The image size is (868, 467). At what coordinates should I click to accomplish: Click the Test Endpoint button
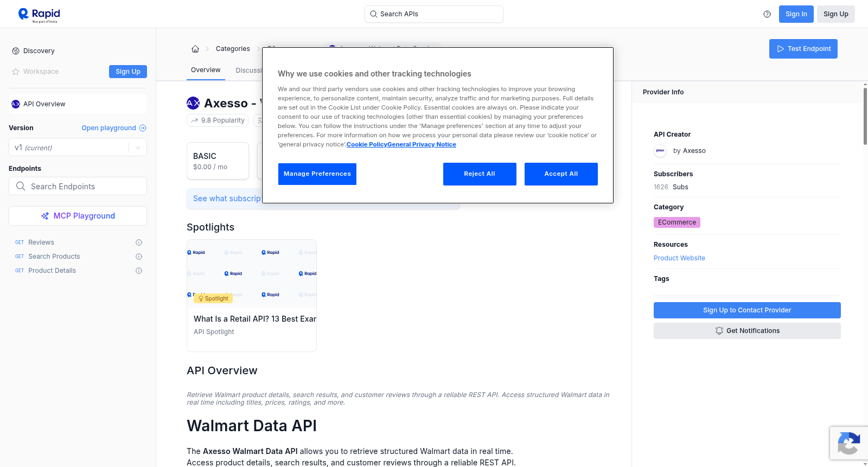(803, 49)
